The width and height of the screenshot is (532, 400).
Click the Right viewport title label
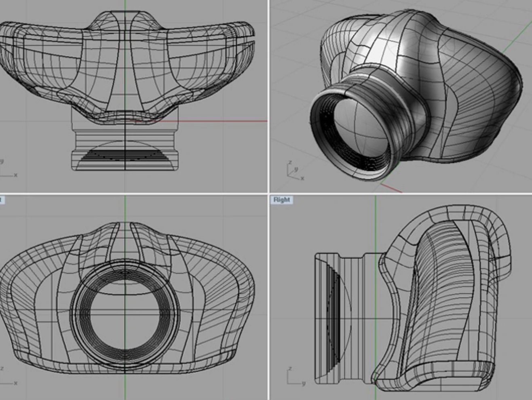[x=281, y=200]
